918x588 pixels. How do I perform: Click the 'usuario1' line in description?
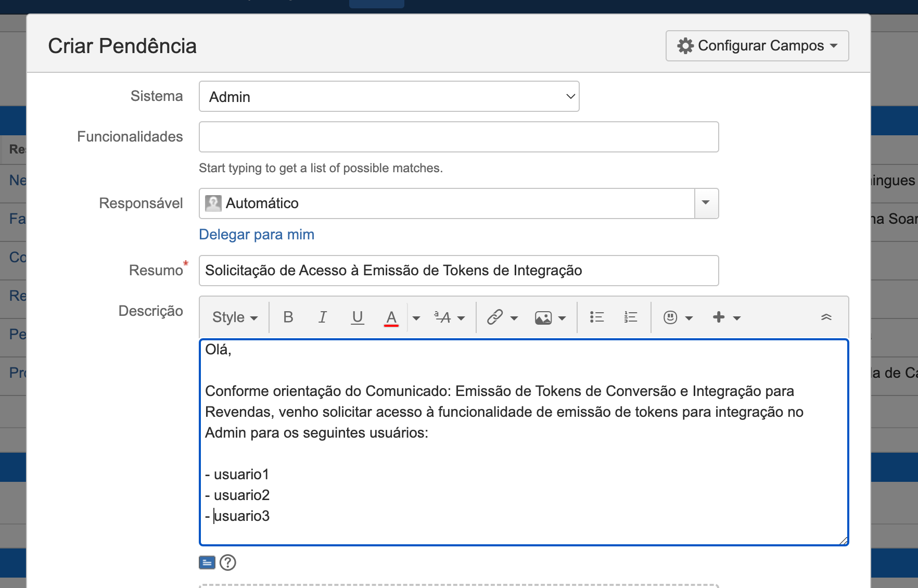(237, 475)
